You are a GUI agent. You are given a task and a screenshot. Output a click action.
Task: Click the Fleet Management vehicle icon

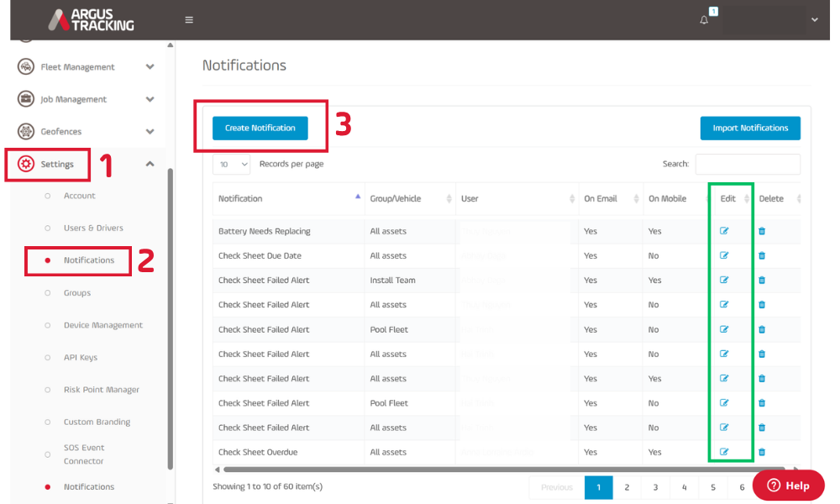(x=26, y=66)
